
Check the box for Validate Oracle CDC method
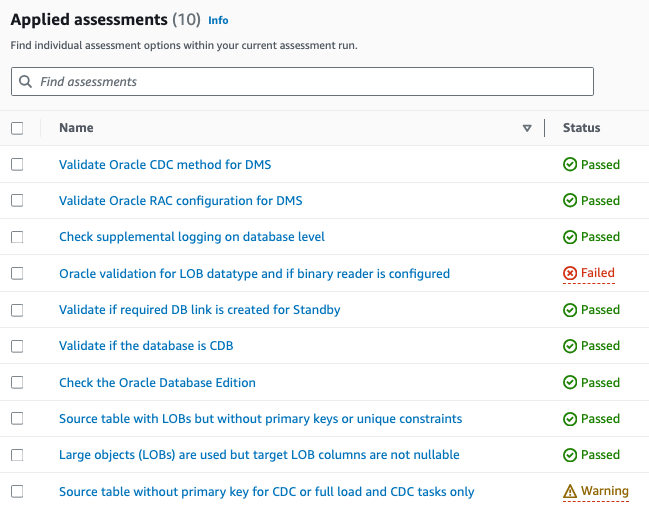[17, 164]
